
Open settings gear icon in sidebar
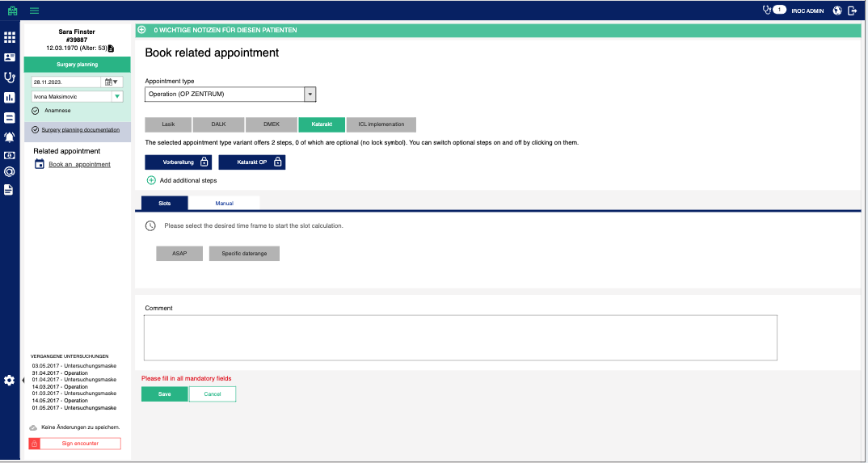tap(10, 380)
